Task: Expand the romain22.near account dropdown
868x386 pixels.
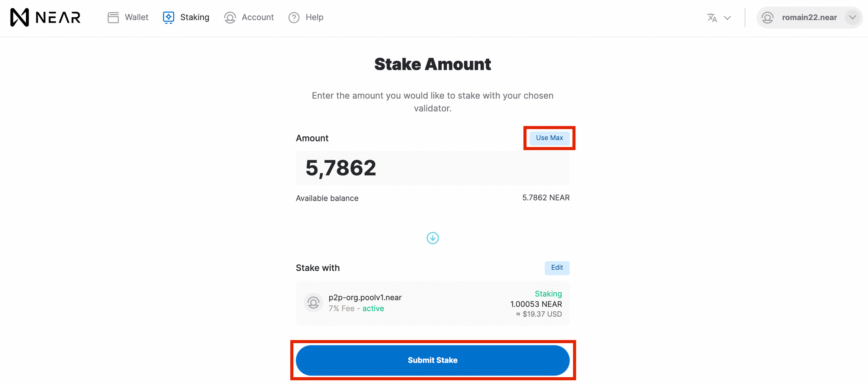Action: tap(852, 17)
